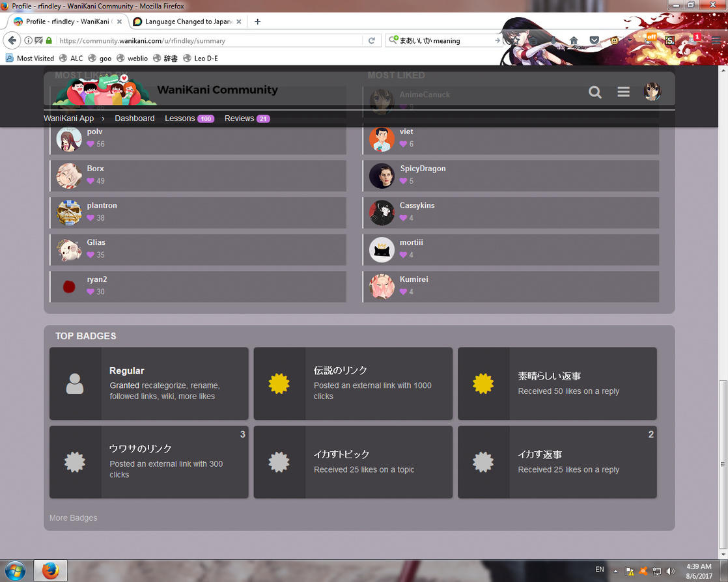Click the page vertical scrollbar thumb

(723, 464)
